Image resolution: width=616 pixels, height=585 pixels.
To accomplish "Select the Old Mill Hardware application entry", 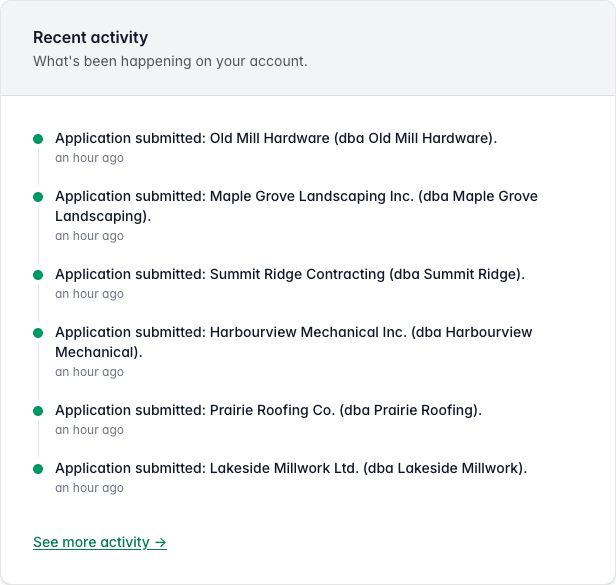I will coord(276,138).
